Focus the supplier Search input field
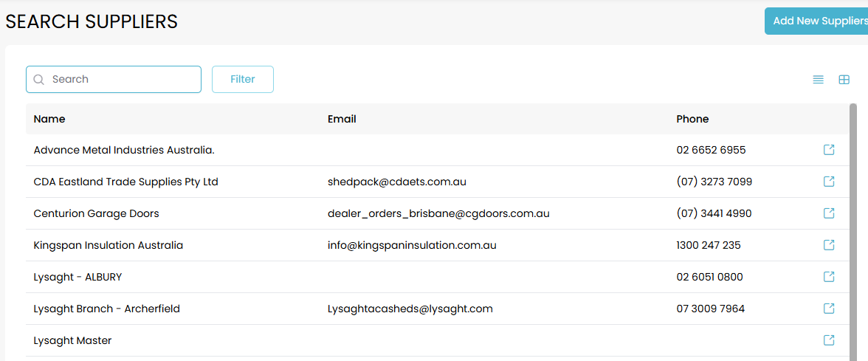 (x=122, y=80)
